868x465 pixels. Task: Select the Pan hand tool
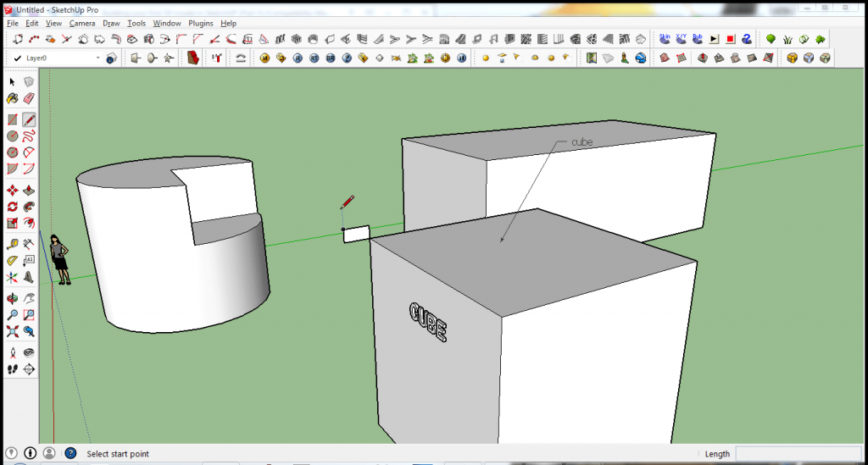click(29, 299)
